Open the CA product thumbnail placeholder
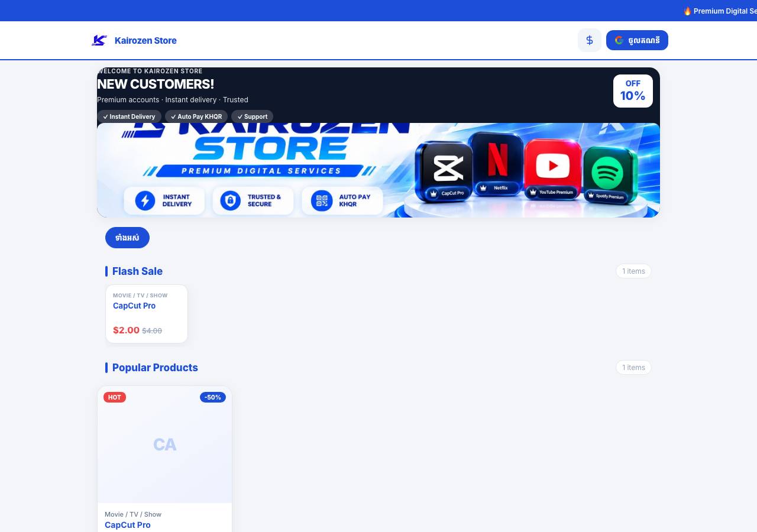The image size is (757, 532). coord(165,445)
